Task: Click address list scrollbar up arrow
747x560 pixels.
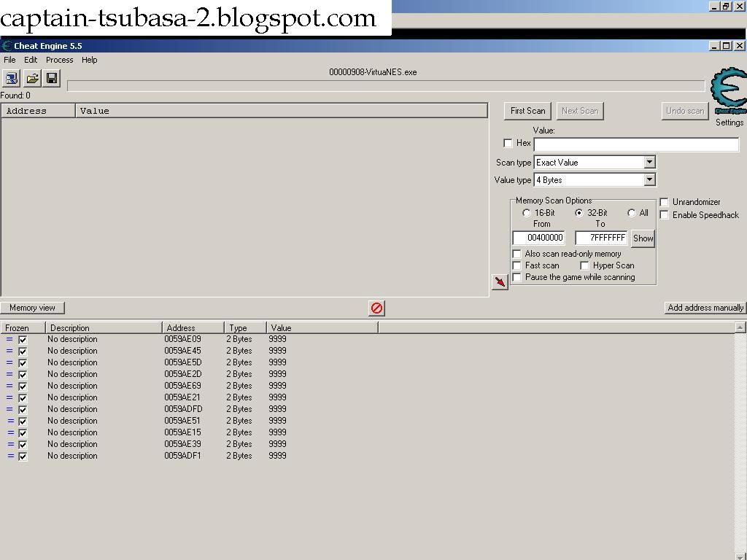Action: 740,327
